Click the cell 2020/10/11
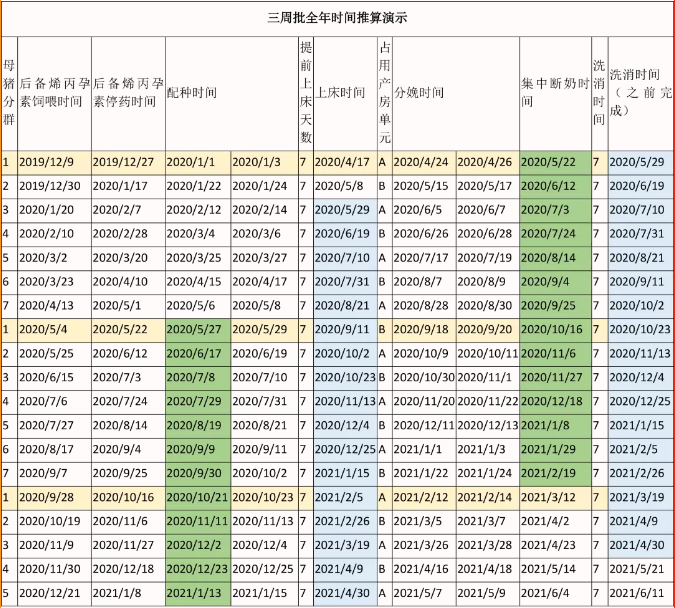This screenshot has width=675, height=608. 488,354
